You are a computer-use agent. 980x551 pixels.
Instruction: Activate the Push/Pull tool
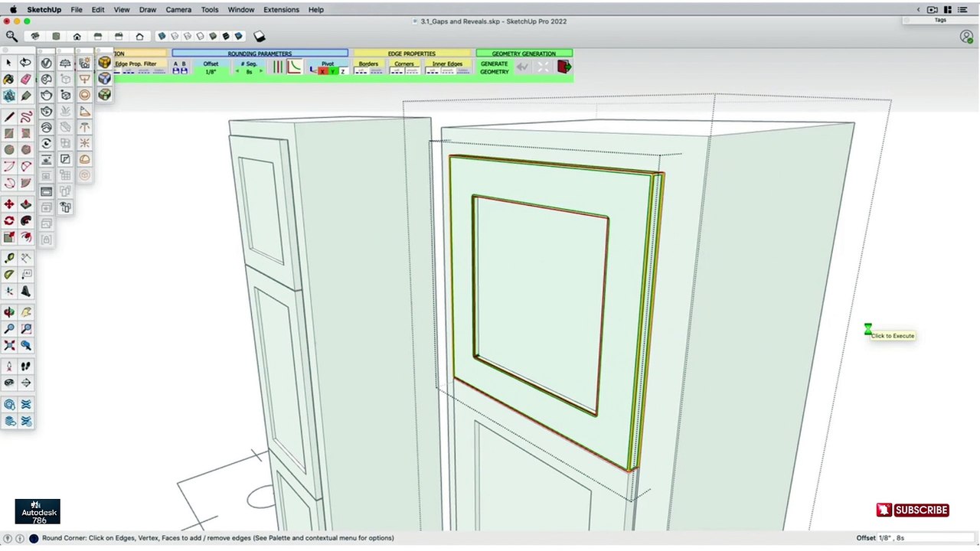[x=25, y=204]
